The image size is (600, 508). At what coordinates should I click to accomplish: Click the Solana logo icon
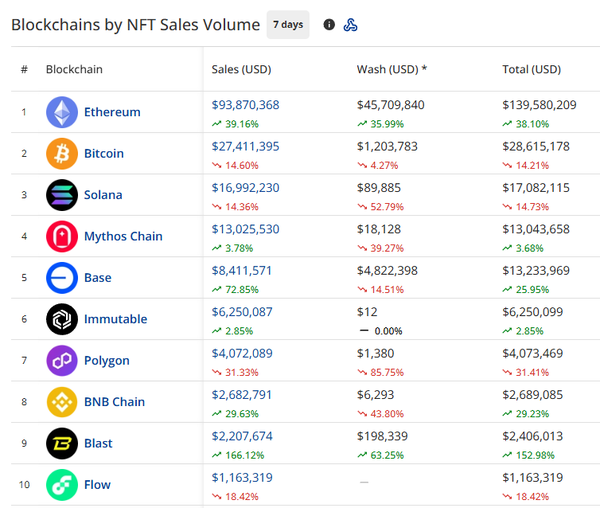62,195
